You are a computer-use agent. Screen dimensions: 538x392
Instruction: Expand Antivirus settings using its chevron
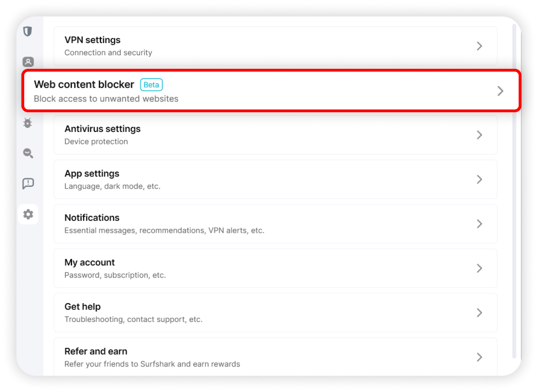(479, 135)
